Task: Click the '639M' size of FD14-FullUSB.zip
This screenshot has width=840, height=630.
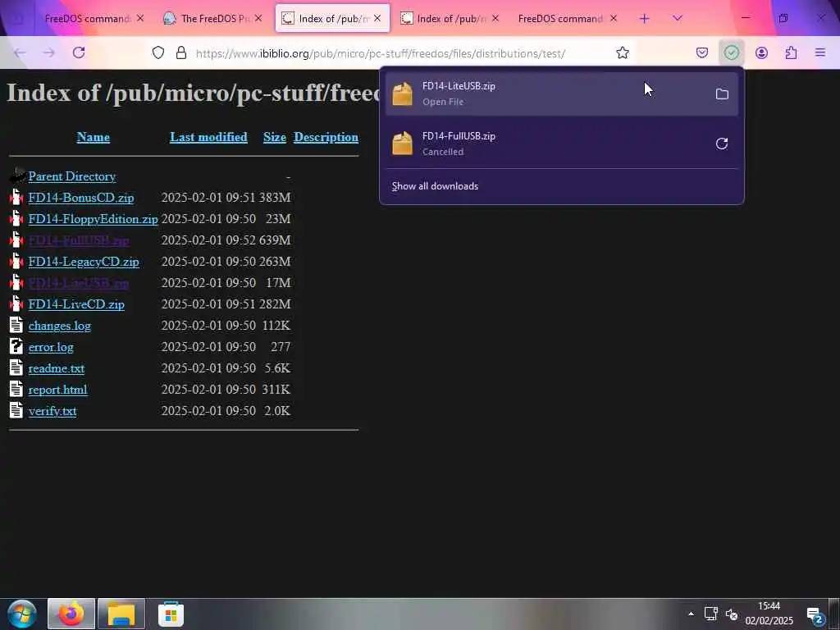Action: 275,240
